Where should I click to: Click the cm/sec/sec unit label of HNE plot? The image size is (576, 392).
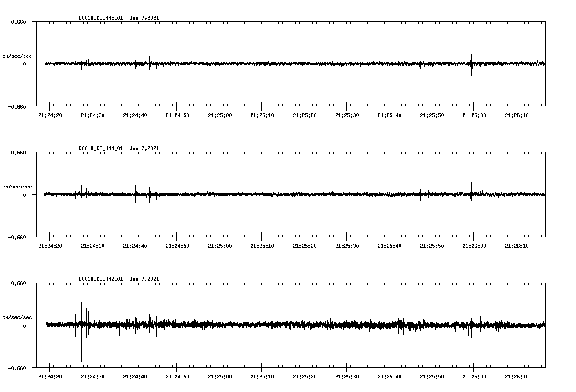pyautogui.click(x=17, y=56)
